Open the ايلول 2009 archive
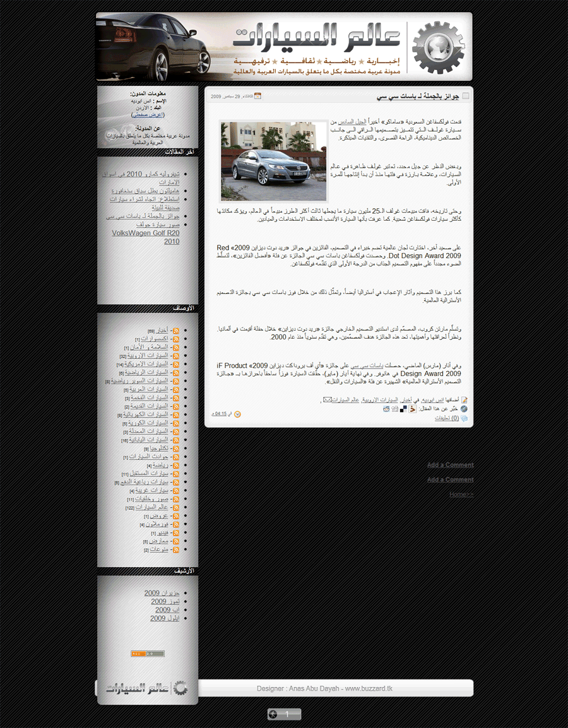Screen dimensions: 568x728 165,618
